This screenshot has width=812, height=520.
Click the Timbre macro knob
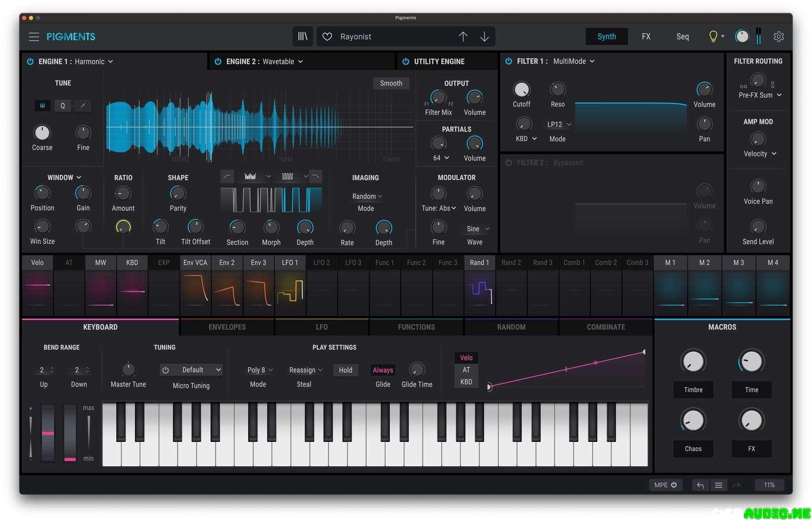(x=693, y=361)
